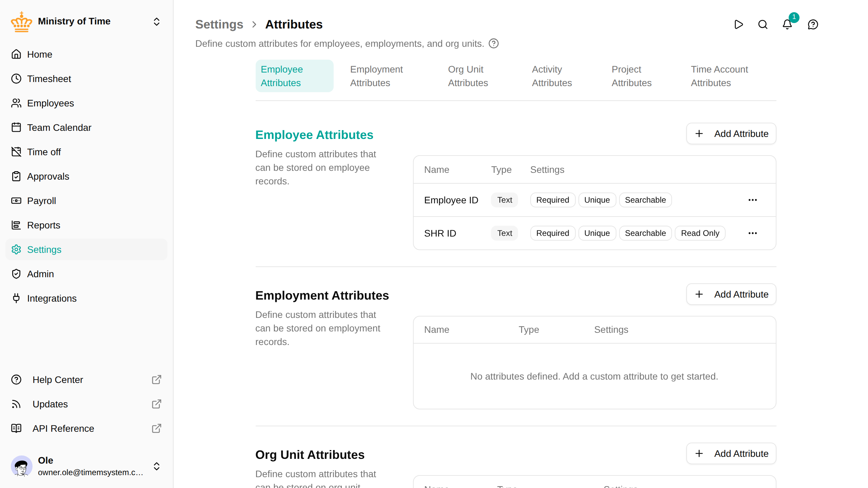Click Settings breadcrumb link
The image size is (868, 488).
tap(219, 24)
